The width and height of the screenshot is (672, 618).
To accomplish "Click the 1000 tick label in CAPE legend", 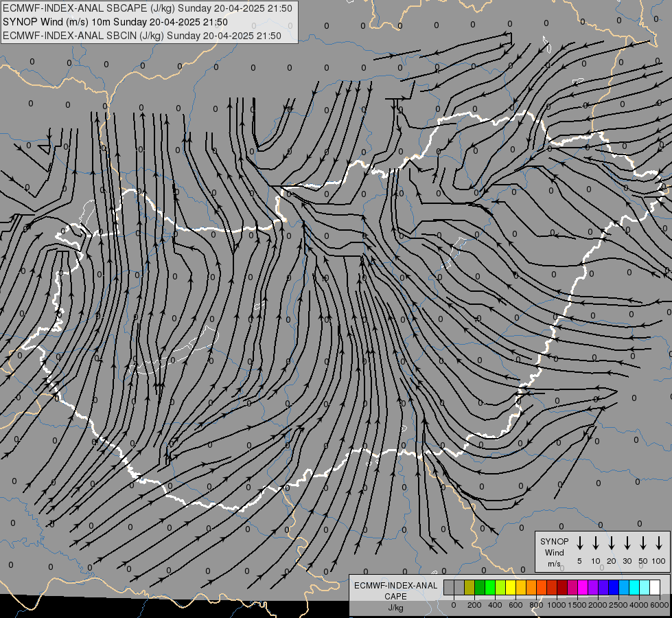I will click(557, 605).
